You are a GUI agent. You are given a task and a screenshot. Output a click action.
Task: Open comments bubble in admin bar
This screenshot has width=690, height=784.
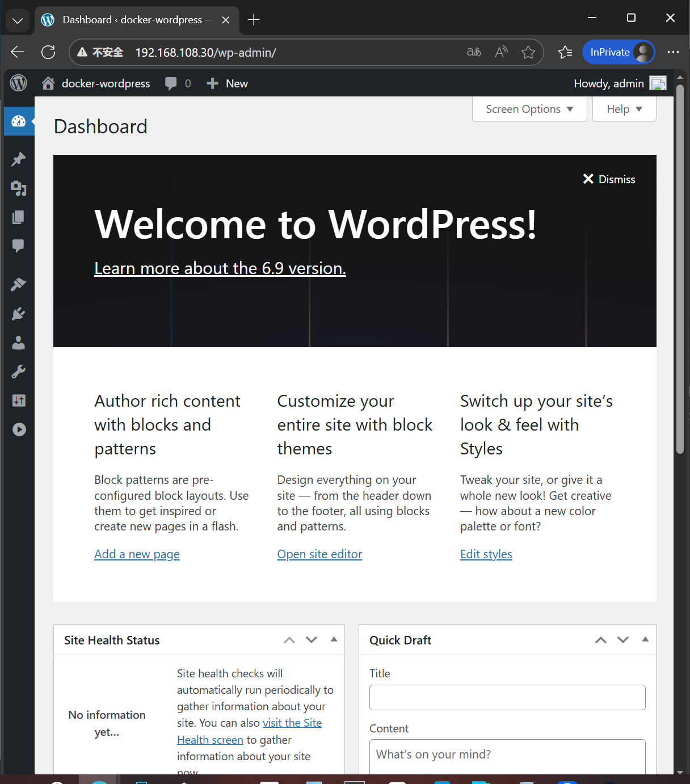click(178, 83)
